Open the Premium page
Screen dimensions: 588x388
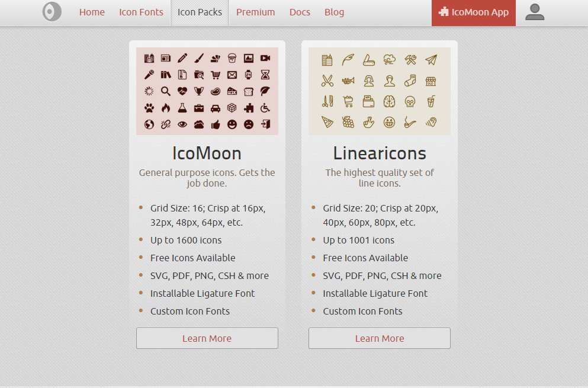pyautogui.click(x=255, y=12)
